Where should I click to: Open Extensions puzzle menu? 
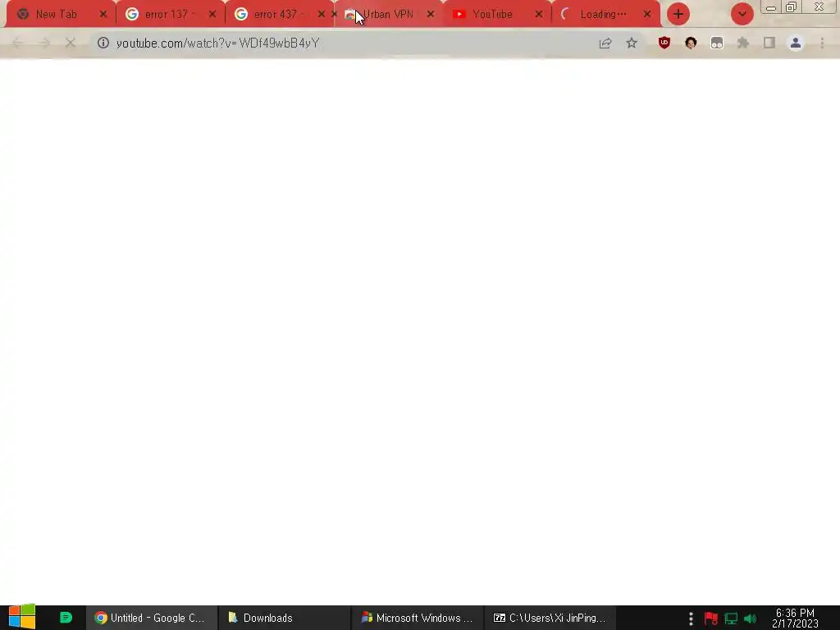(743, 43)
